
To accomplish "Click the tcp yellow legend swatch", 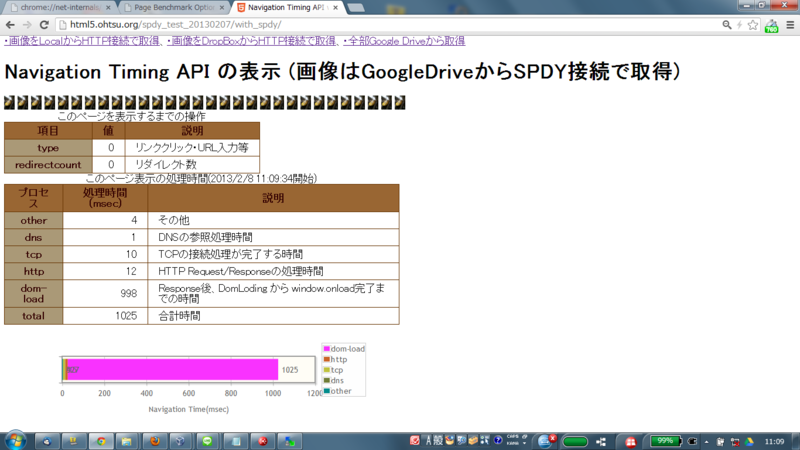I will [327, 370].
